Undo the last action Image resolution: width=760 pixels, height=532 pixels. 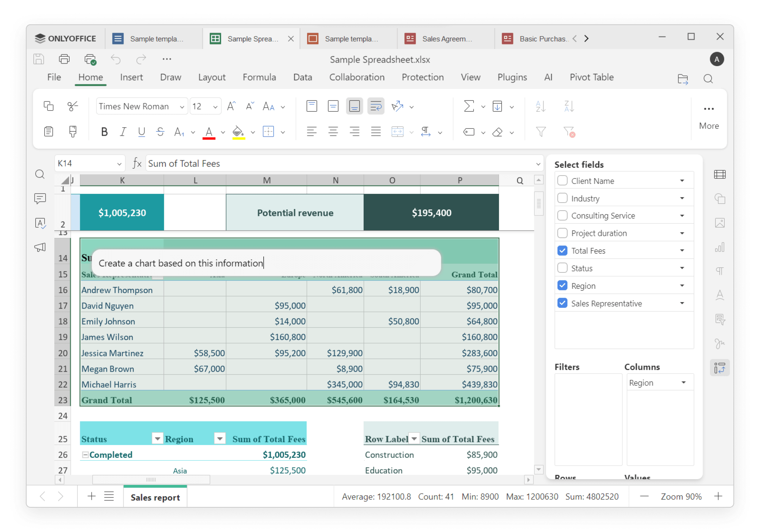coord(116,59)
